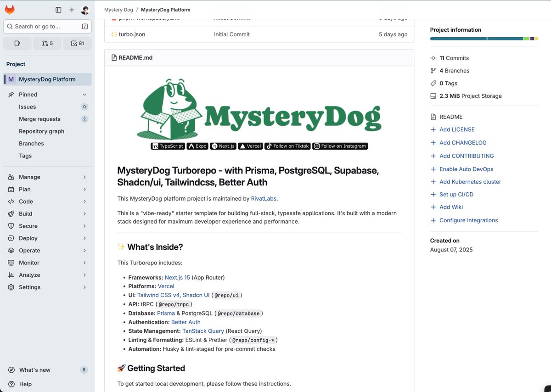Open Tailwind CSS v4 link
Image resolution: width=551 pixels, height=392 pixels.
158,295
